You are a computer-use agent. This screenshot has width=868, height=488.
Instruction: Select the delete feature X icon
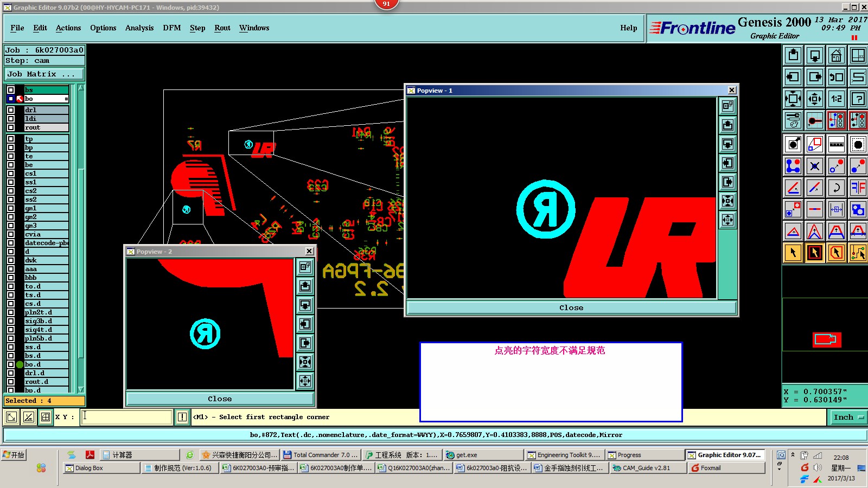click(815, 166)
